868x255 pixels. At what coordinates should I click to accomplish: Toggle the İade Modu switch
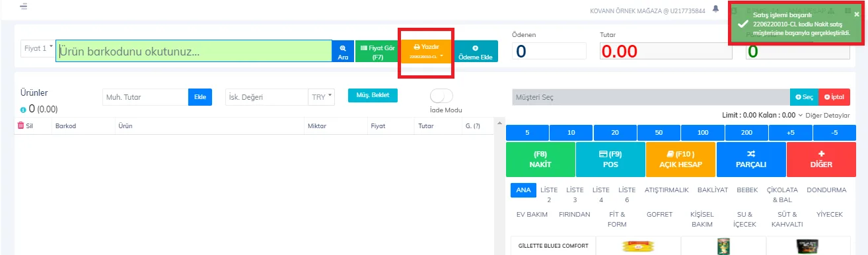[441, 96]
